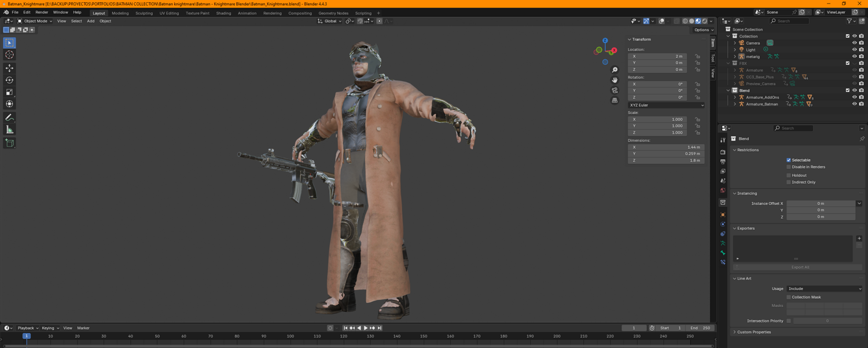Open the Bone properties tab icon
The height and width of the screenshot is (348, 868).
(723, 253)
